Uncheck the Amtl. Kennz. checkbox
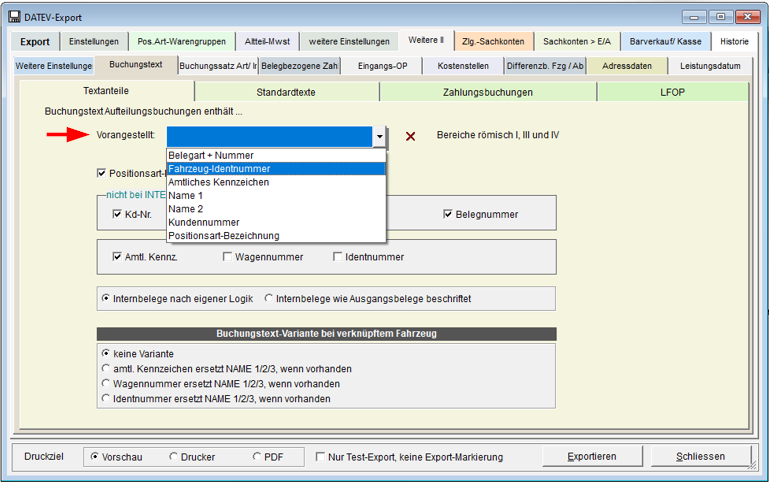Image resolution: width=769 pixels, height=483 pixels. [117, 256]
